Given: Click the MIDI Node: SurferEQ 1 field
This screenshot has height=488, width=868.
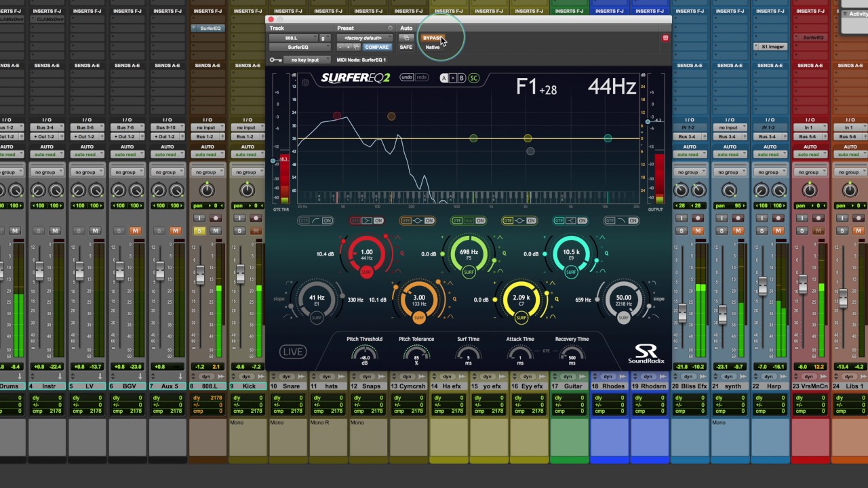Looking at the screenshot, I should pyautogui.click(x=361, y=60).
